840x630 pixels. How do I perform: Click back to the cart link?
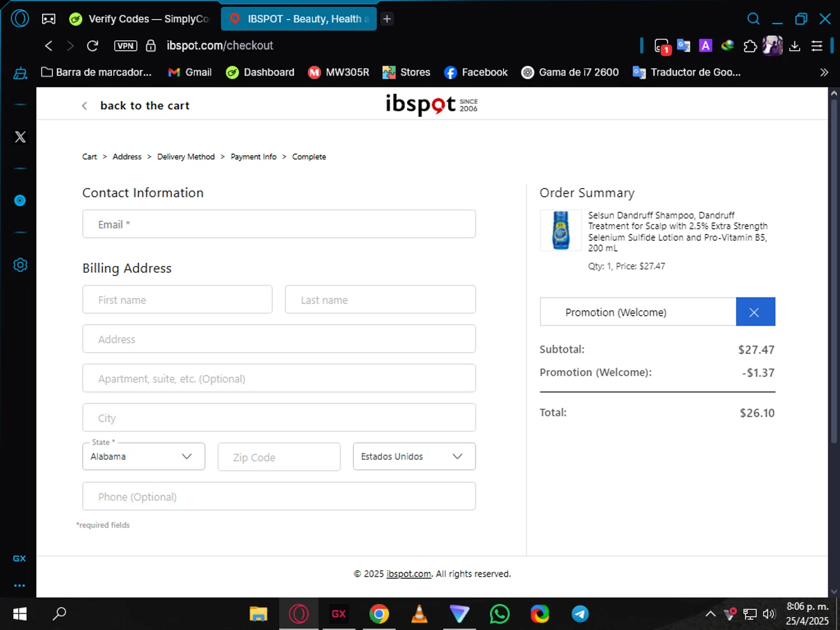tap(136, 105)
